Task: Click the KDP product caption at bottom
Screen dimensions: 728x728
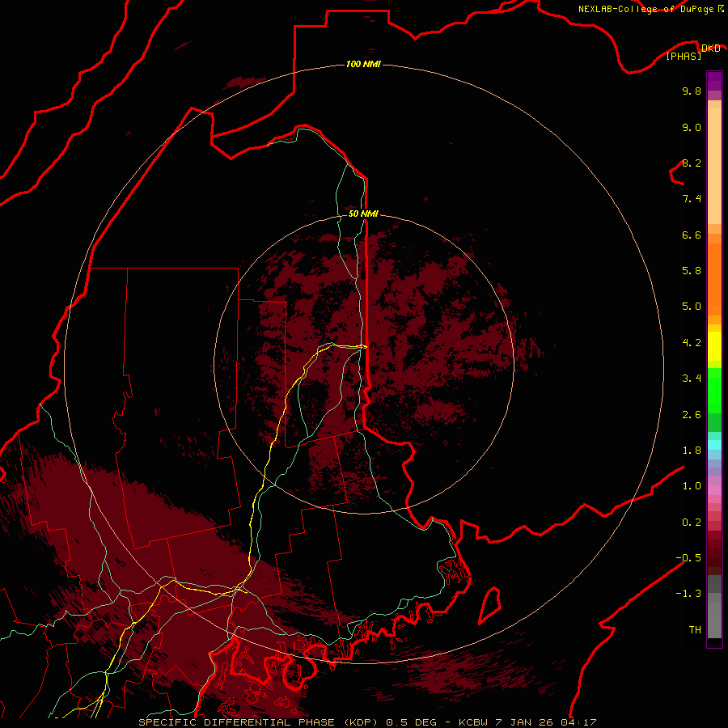Action: 367,722
